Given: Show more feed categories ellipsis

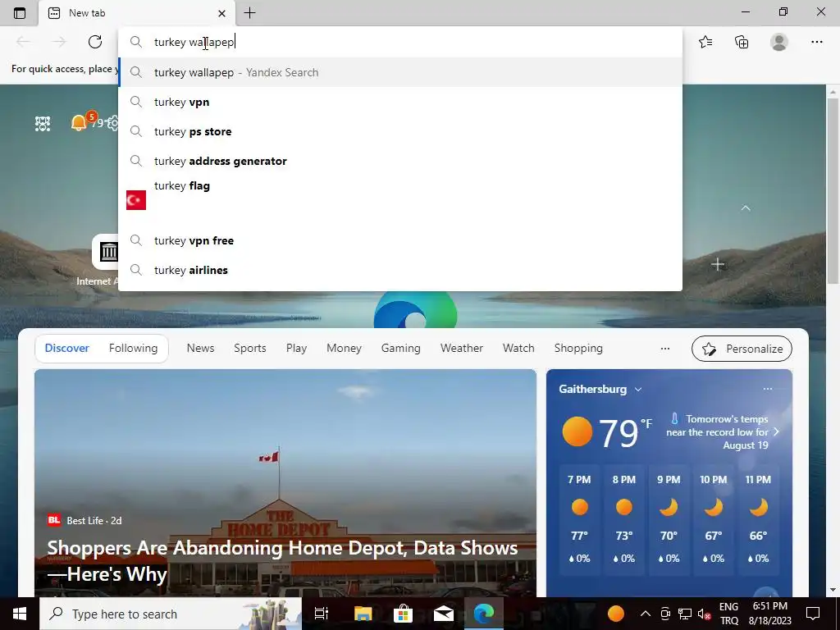Looking at the screenshot, I should coord(665,349).
